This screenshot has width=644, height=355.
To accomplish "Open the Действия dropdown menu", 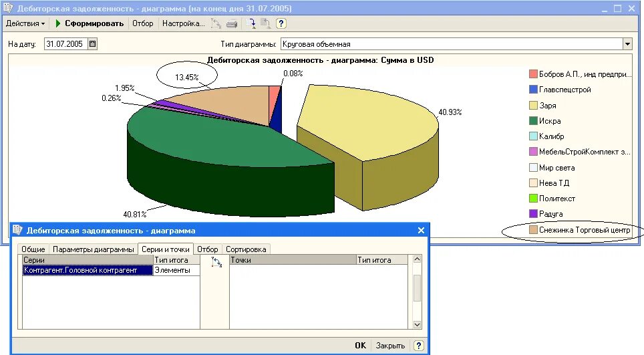I will 25,23.
